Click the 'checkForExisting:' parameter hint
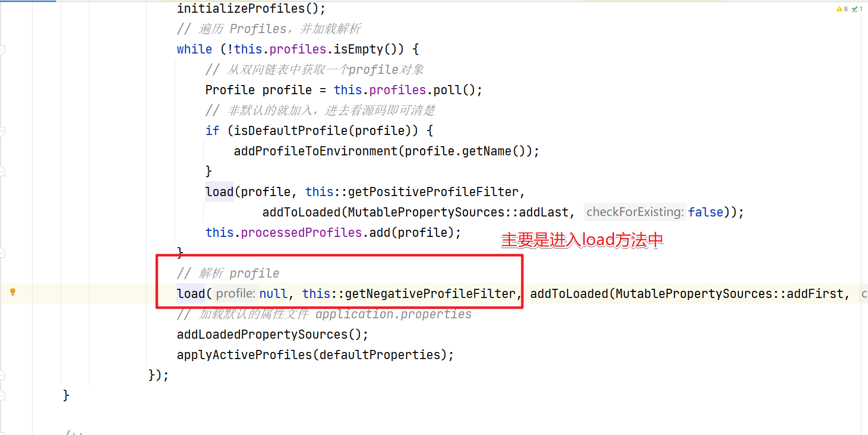The width and height of the screenshot is (868, 435). (635, 212)
